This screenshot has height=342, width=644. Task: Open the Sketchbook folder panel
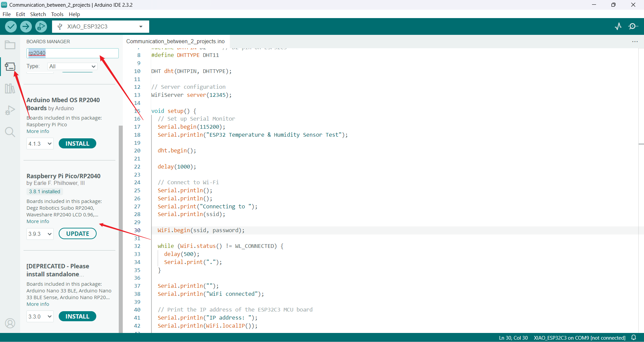coord(10,45)
